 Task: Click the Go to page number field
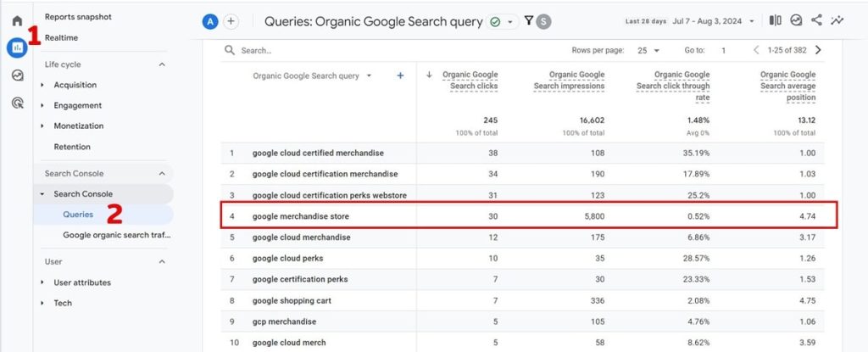click(723, 50)
